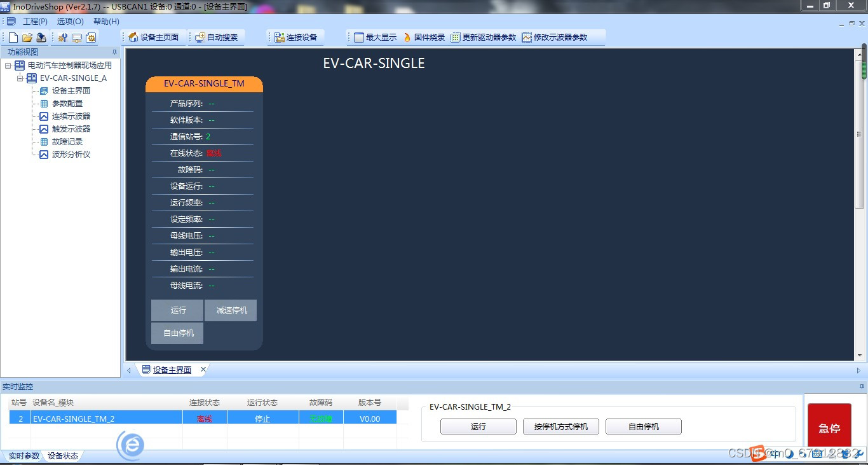Click the scroll down arrow of main view
This screenshot has height=465, width=868.
tap(859, 356)
